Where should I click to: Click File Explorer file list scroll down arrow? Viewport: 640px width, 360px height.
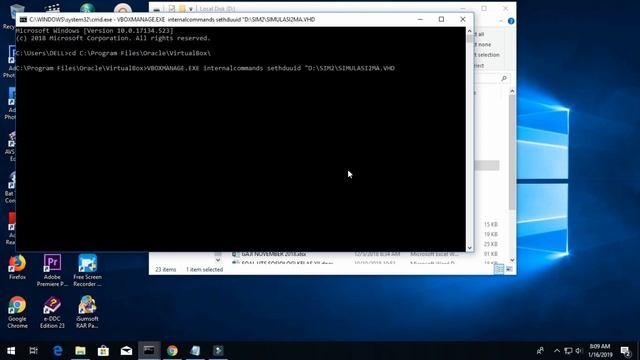point(512,260)
